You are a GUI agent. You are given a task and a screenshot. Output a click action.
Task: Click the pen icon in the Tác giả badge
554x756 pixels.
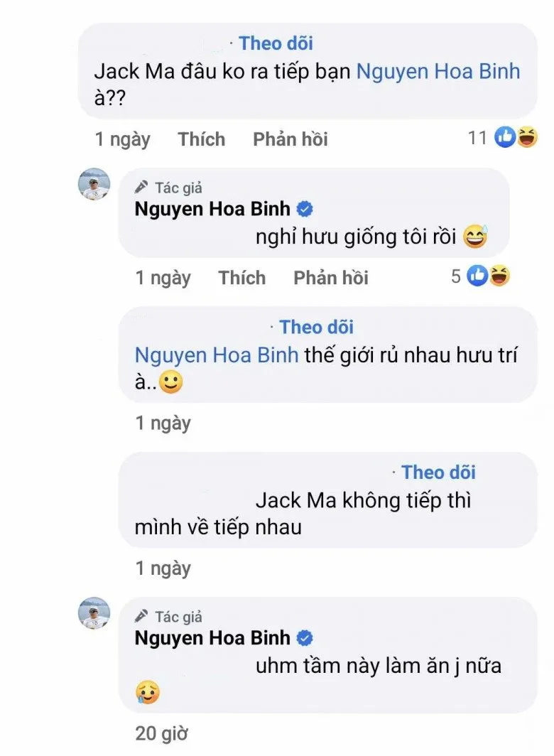141,188
